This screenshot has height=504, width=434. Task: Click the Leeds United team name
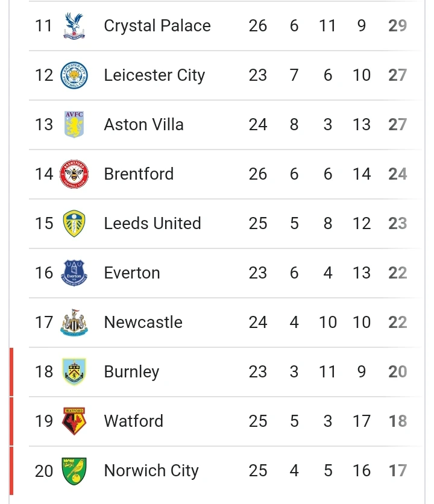[x=153, y=224]
